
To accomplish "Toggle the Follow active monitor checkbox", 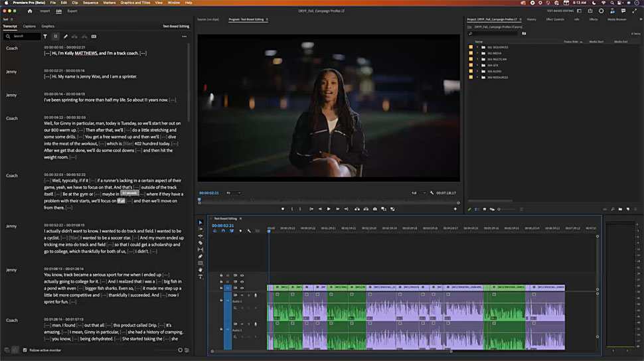I will pyautogui.click(x=25, y=350).
